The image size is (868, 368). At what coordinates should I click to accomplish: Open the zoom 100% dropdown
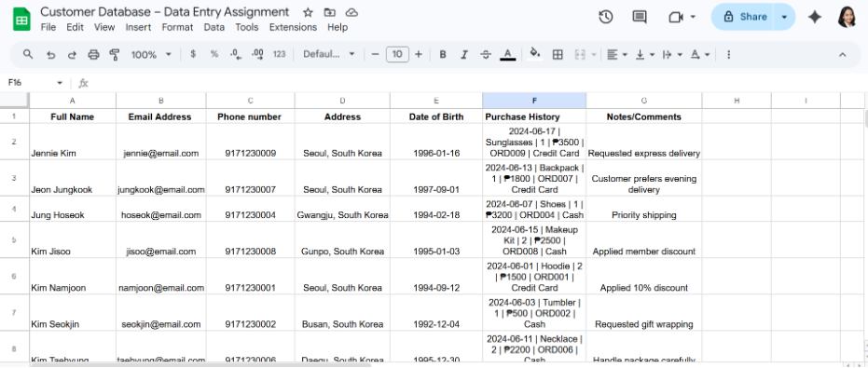coord(151,54)
